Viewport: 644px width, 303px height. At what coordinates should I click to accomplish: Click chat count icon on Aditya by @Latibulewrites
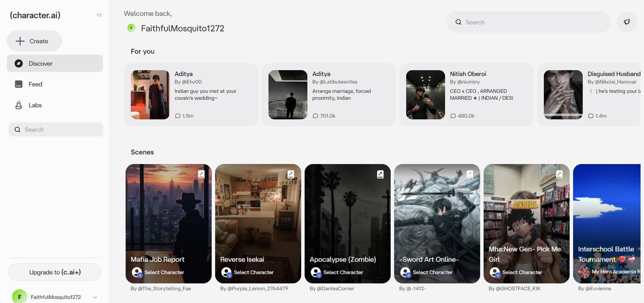pyautogui.click(x=315, y=116)
